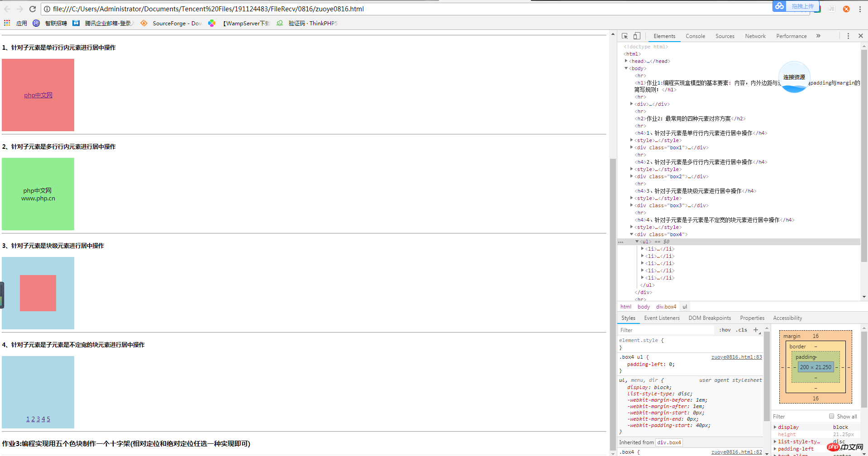Open the Accessibility tab
This screenshot has width=868, height=456.
pyautogui.click(x=787, y=318)
